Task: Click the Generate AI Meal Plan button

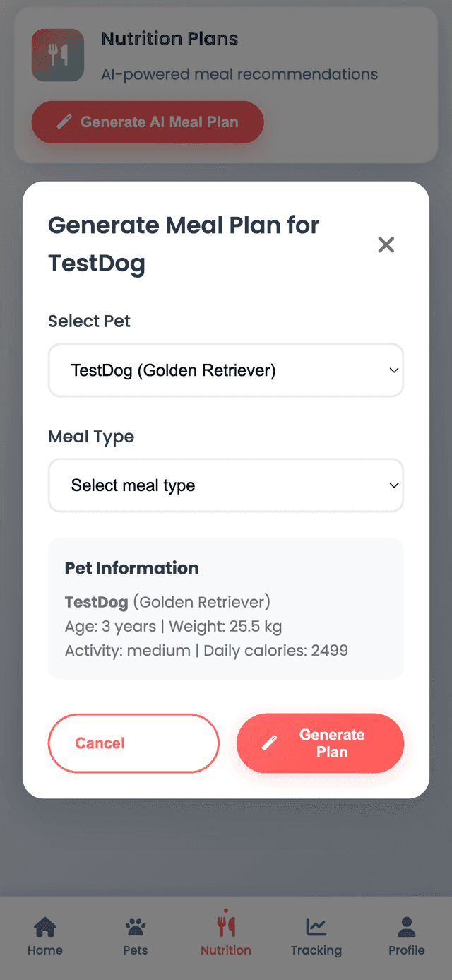Action: (x=148, y=122)
